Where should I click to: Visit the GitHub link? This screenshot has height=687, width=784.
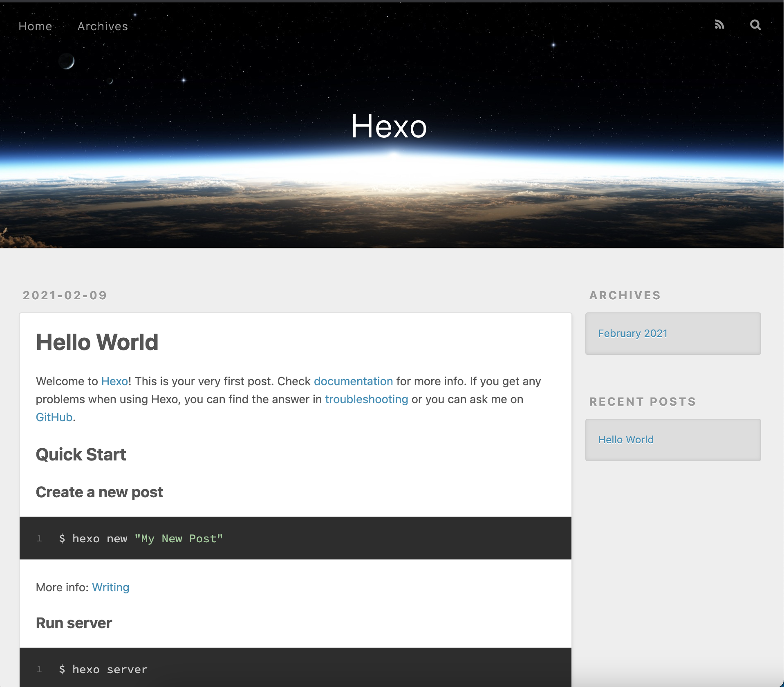pos(54,417)
